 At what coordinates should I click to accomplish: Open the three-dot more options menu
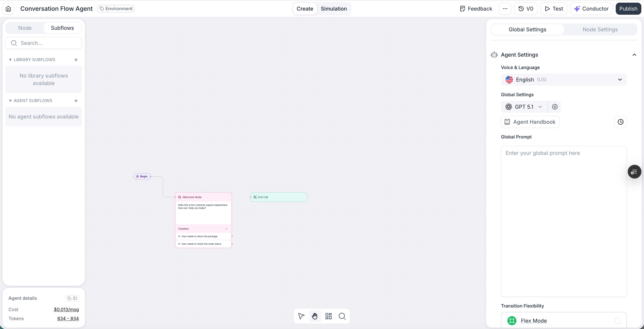505,9
